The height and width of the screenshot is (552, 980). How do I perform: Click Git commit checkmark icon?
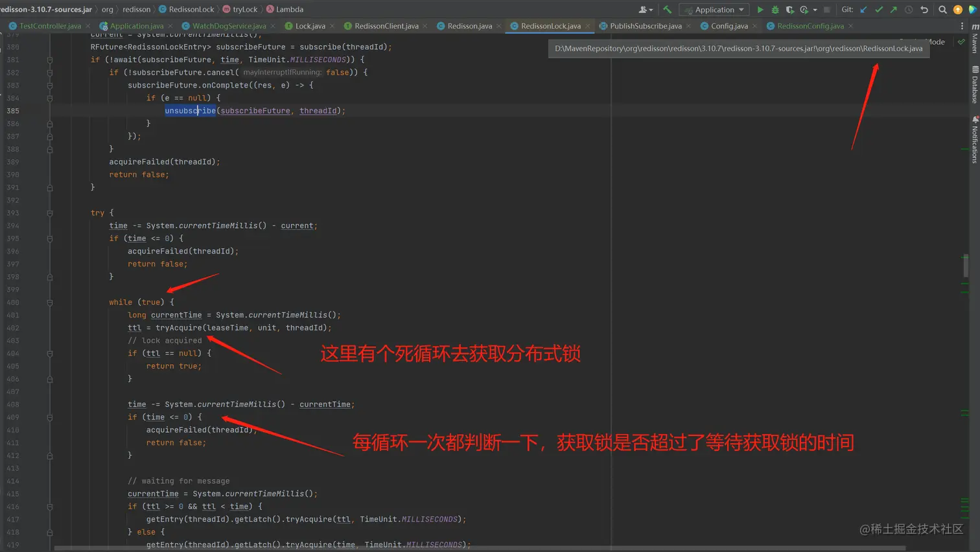click(879, 9)
